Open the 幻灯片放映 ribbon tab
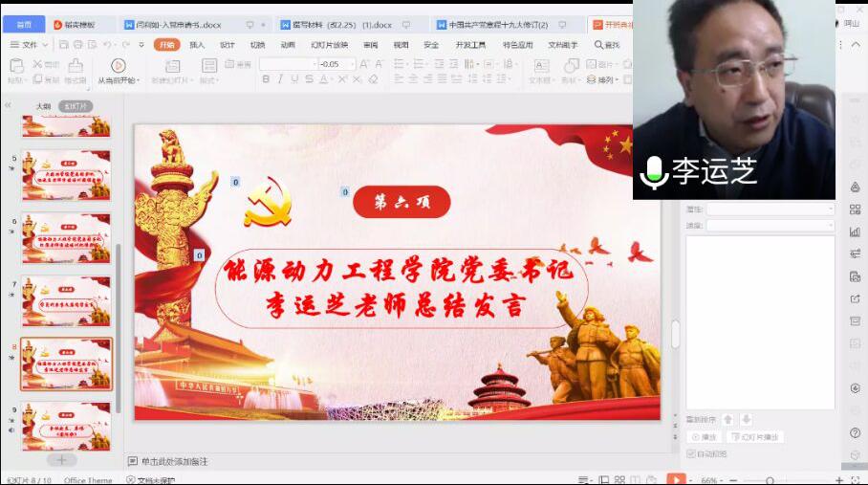The width and height of the screenshot is (868, 485). pyautogui.click(x=328, y=45)
